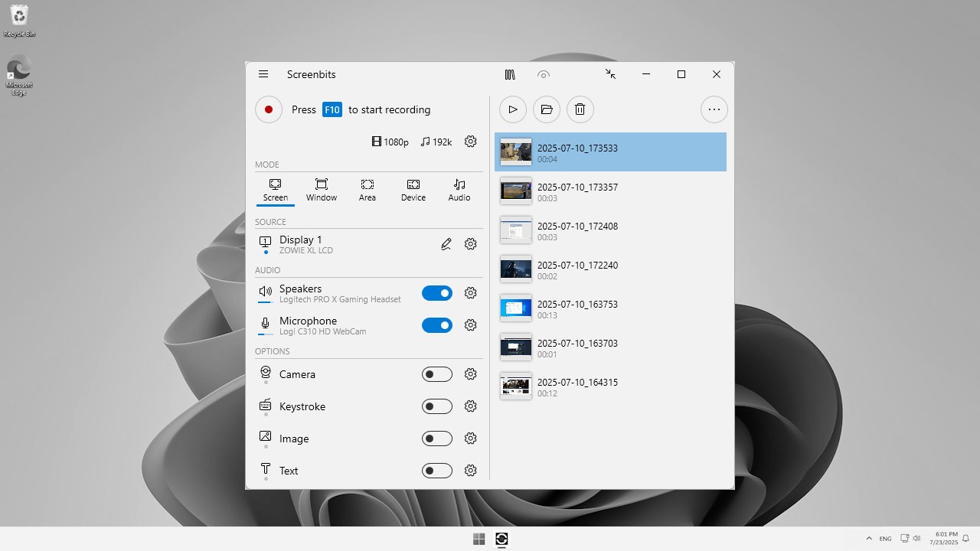Screen dimensions: 980x551
Task: Open the recordings folder icon
Action: click(546, 109)
